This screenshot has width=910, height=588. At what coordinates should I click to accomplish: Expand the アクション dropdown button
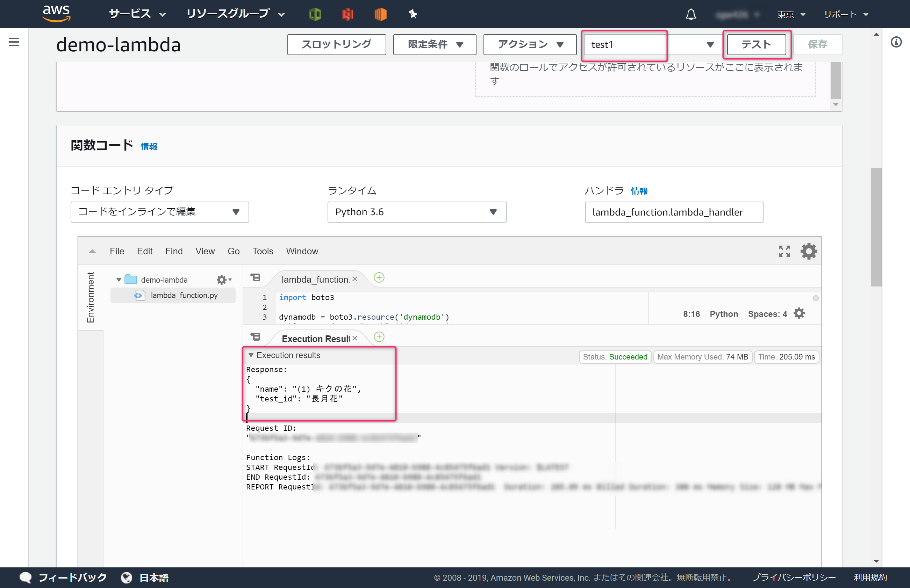pyautogui.click(x=530, y=45)
